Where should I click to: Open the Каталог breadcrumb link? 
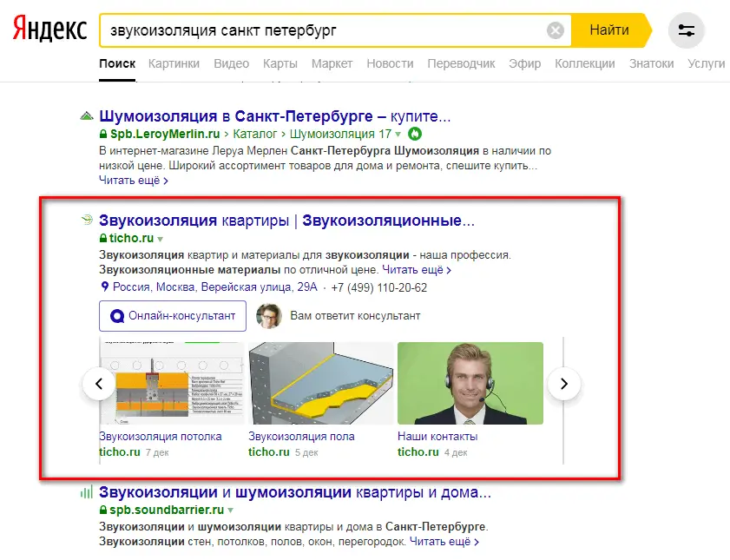(x=254, y=134)
